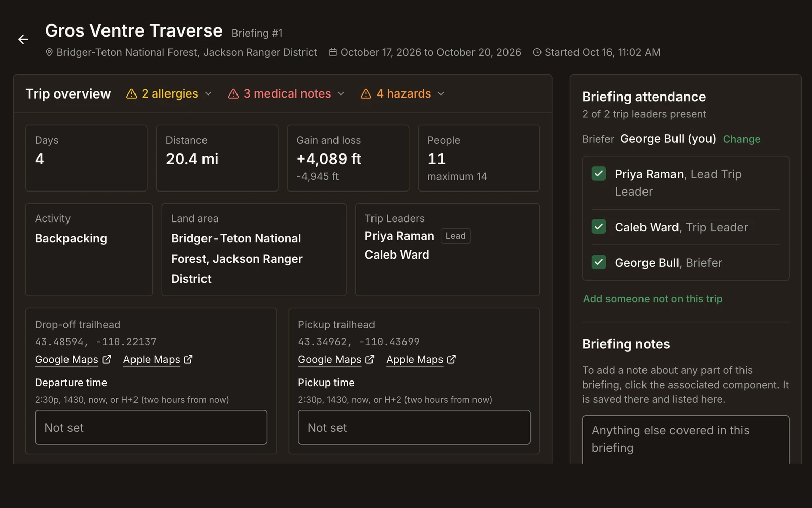
Task: Click the calendar icon beside the trip dates
Action: 333,52
